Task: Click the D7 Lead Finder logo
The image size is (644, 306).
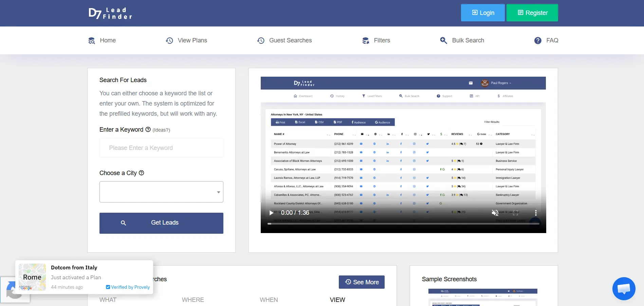Action: [x=110, y=13]
